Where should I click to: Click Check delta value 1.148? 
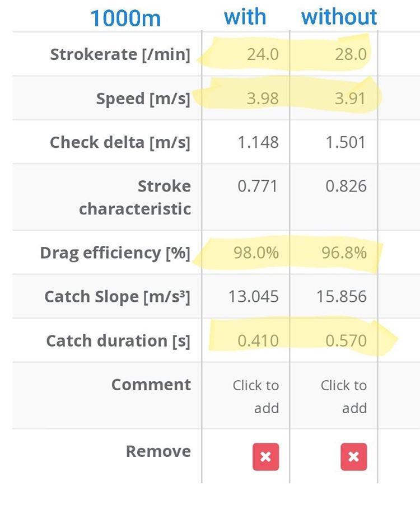pyautogui.click(x=258, y=142)
